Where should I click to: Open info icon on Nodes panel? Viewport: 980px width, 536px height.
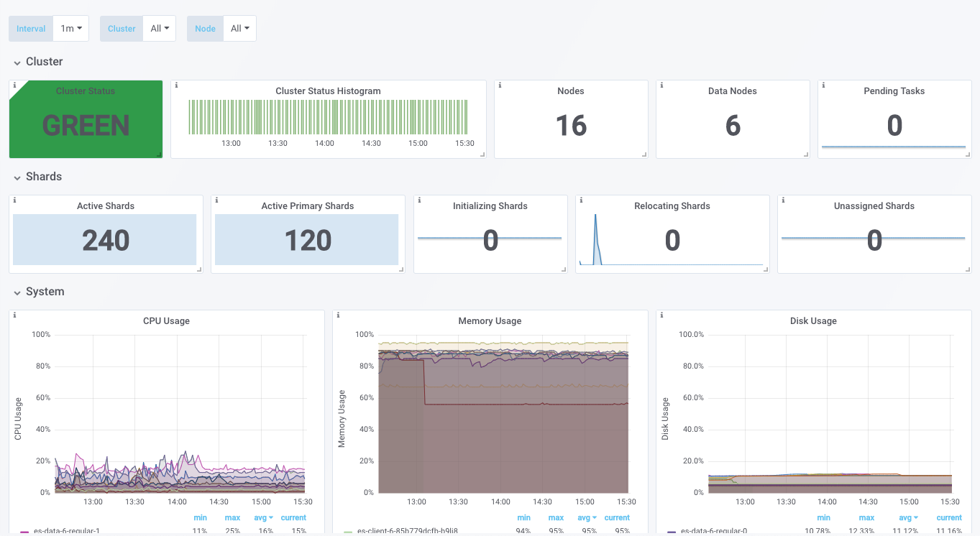[x=500, y=85]
